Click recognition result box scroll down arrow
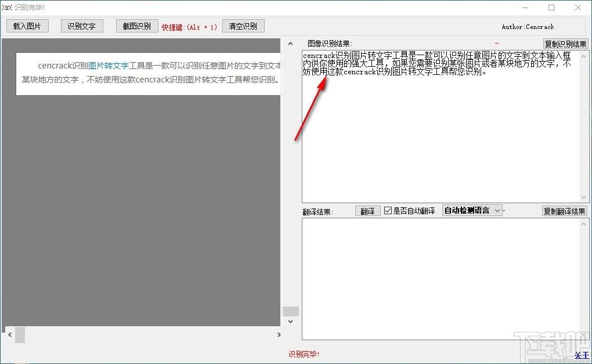 pos(584,197)
